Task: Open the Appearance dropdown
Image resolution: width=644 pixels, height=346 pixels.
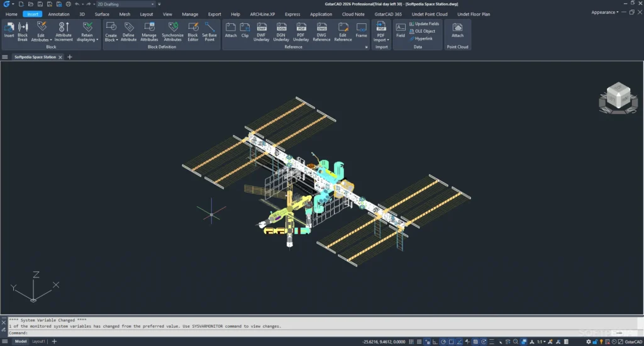Action: click(x=604, y=13)
